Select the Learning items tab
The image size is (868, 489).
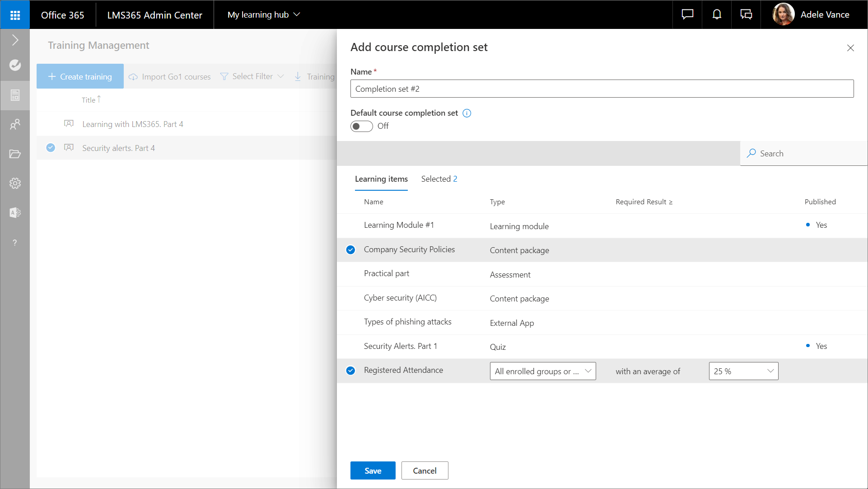tap(381, 179)
